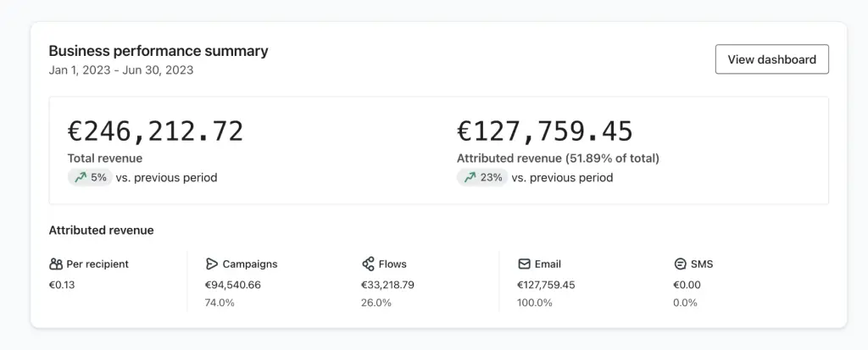Screen dimensions: 868x350
Task: Click the Campaigns label
Action: click(250, 264)
